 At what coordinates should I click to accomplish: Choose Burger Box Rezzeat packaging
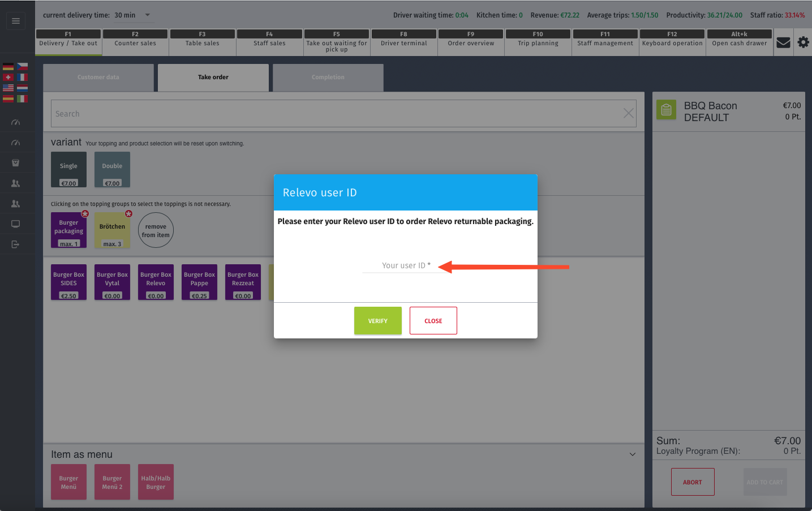243,282
